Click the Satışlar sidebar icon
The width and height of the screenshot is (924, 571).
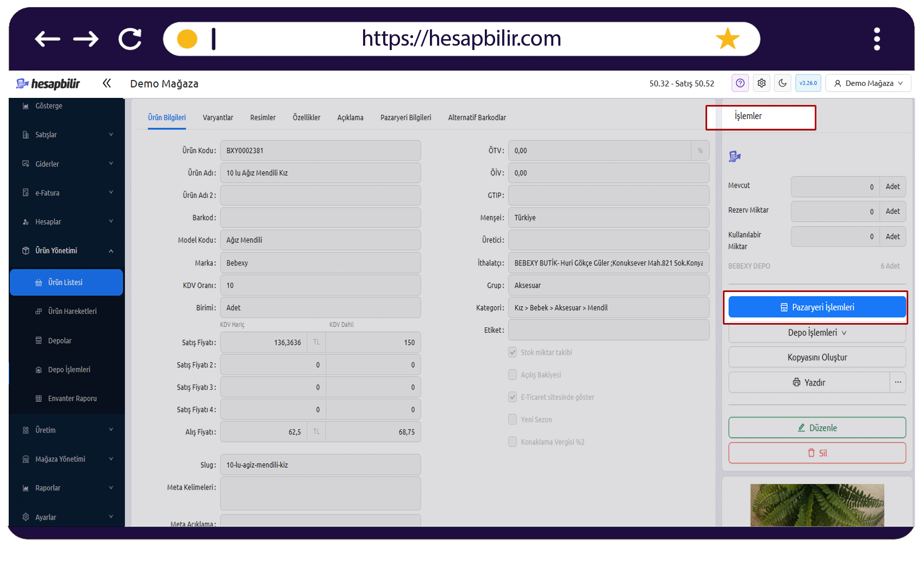tap(26, 135)
